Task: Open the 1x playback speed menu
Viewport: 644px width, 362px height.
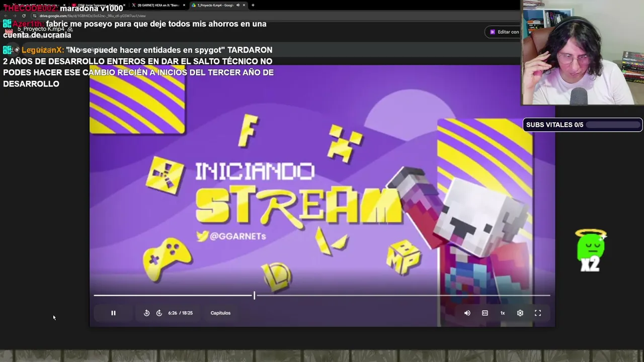Action: tap(503, 313)
